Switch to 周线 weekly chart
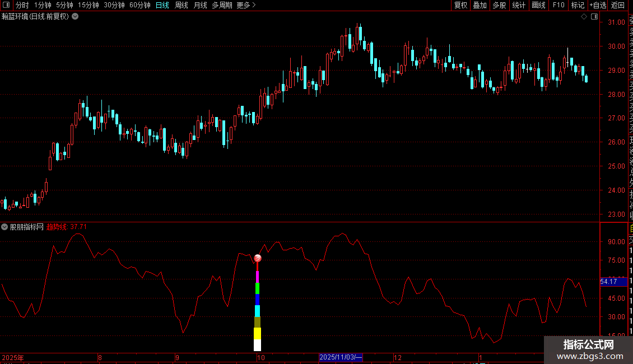This screenshot has width=633, height=364. (x=181, y=5)
